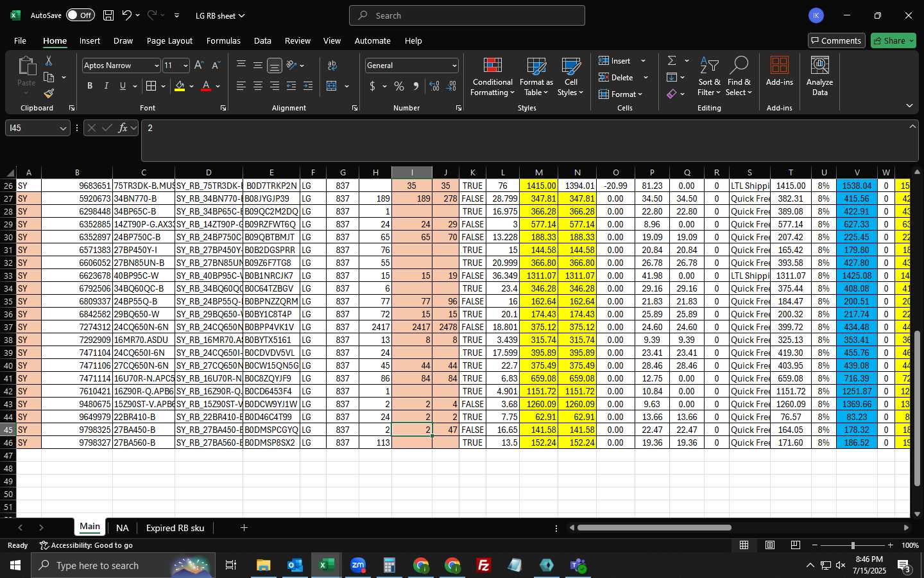
Task: Click the Merge & Center icon
Action: pos(332,86)
